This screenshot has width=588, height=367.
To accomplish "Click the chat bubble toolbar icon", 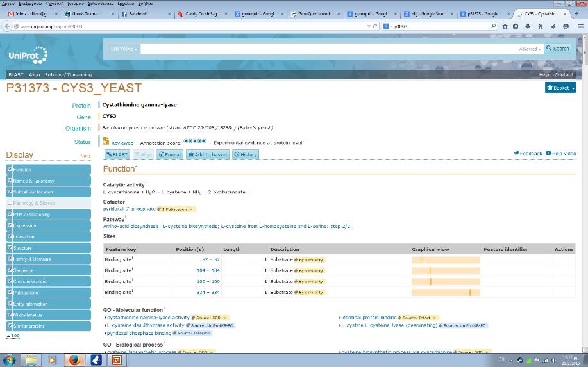I will (566, 26).
